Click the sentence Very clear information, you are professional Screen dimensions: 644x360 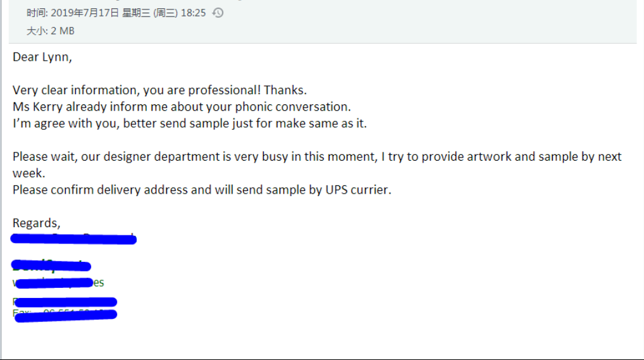(137, 90)
